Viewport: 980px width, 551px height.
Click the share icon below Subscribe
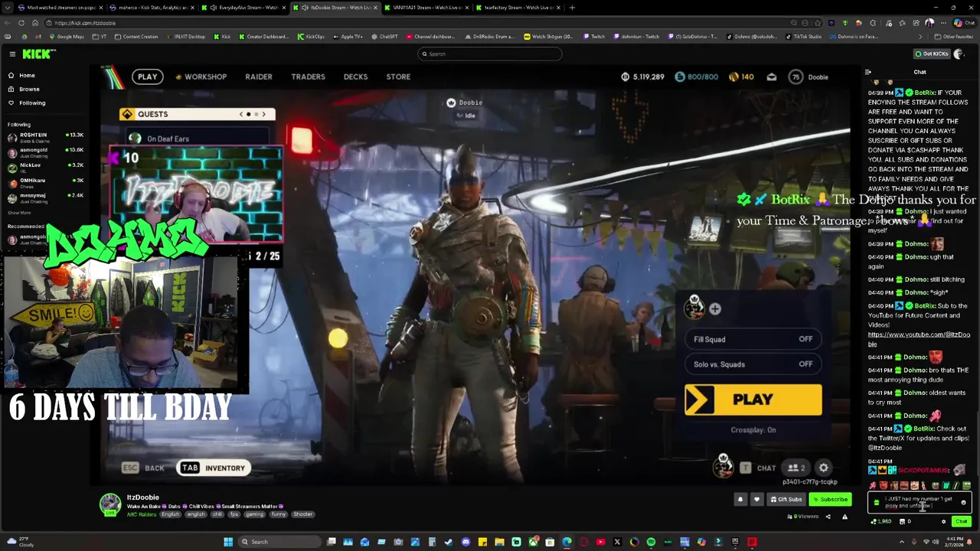(828, 517)
